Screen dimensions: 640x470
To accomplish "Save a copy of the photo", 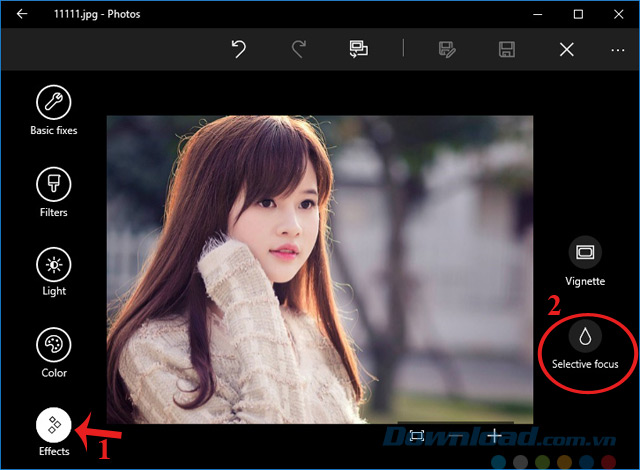I will pyautogui.click(x=447, y=49).
